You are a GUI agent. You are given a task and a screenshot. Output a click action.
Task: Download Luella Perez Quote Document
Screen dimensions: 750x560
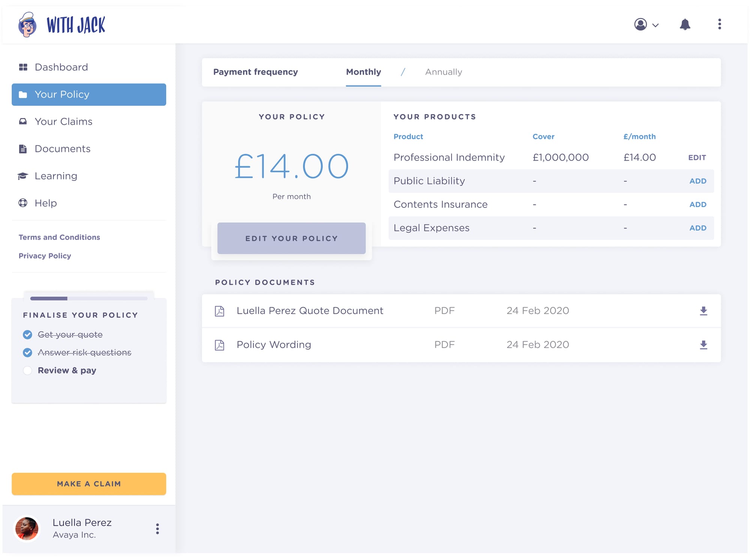point(703,311)
